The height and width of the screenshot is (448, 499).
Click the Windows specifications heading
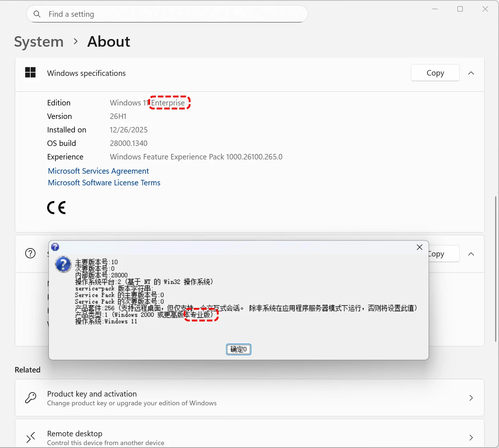[87, 73]
